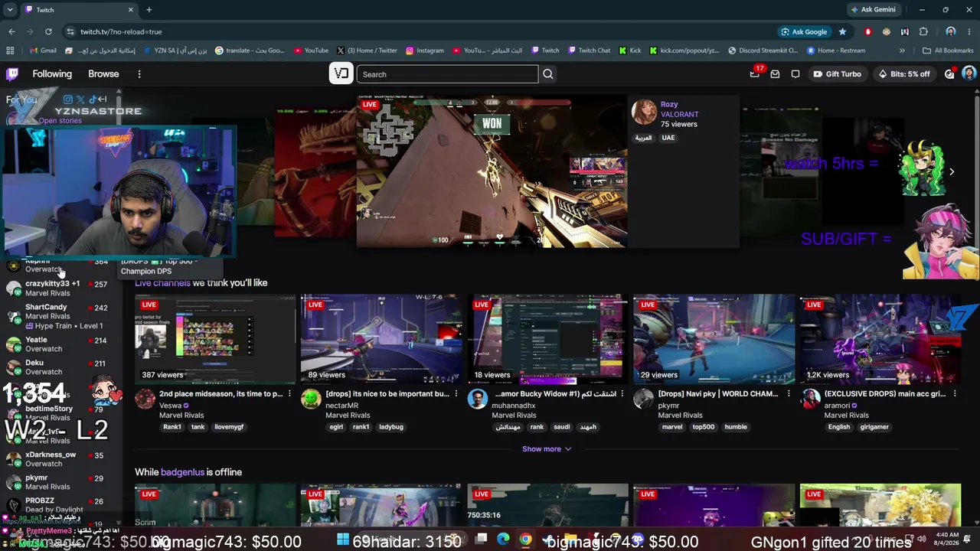
Task: Expand the Chrome tab search dropdown
Action: click(11, 10)
